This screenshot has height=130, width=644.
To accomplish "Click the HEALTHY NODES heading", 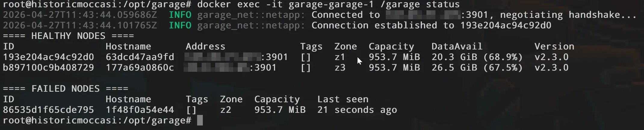I will 68,36.
